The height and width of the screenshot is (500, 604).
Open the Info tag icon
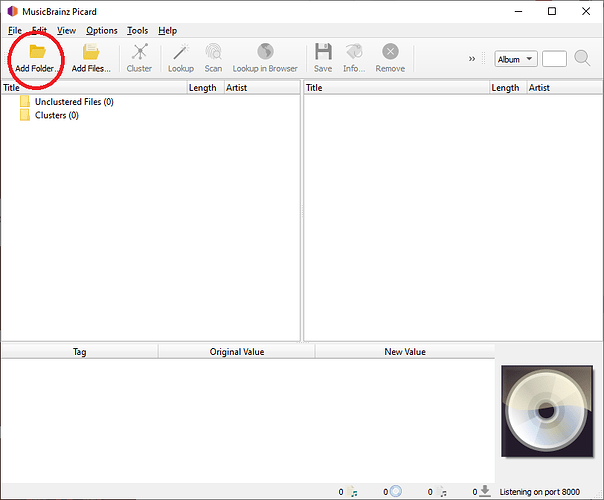[x=354, y=52]
